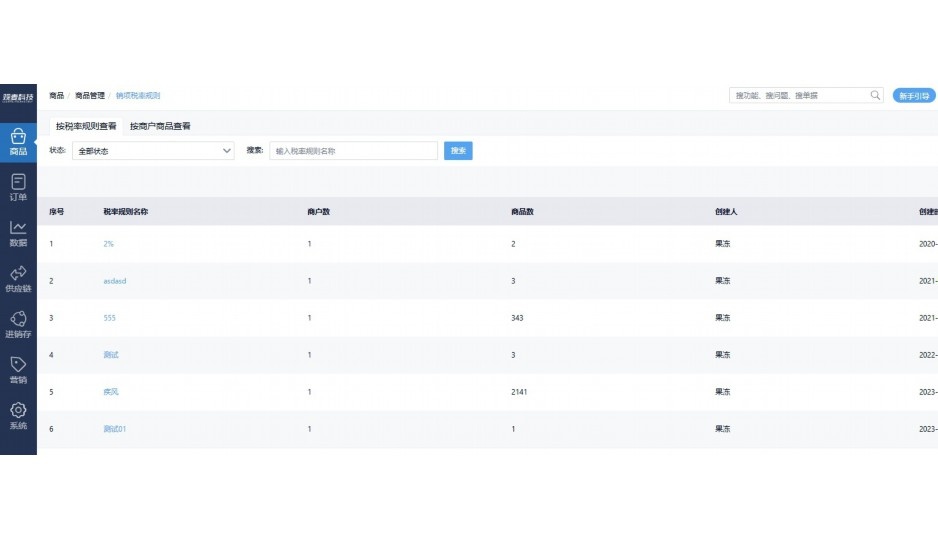Focus the 输入税率规则名称 search field
938x539 pixels.
pos(353,151)
